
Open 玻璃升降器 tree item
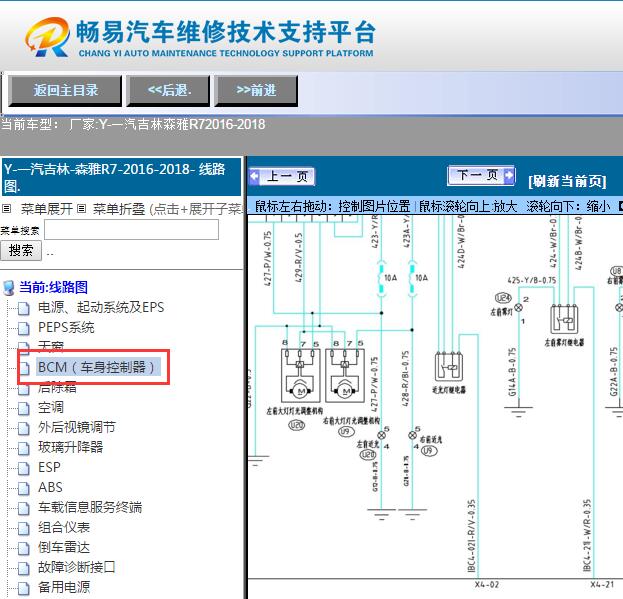click(70, 448)
